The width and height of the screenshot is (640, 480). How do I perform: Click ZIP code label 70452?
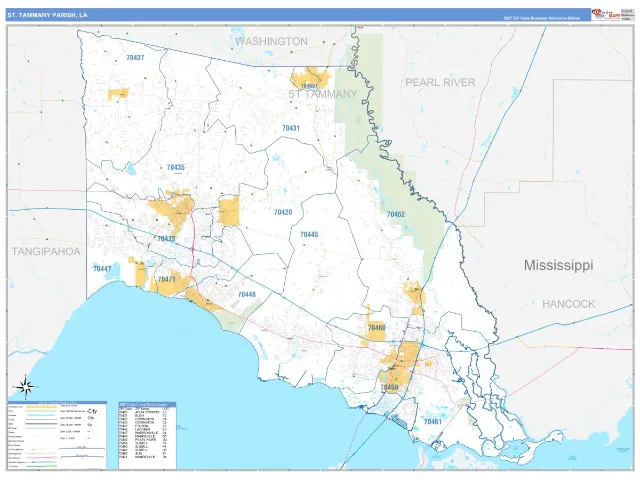(396, 214)
